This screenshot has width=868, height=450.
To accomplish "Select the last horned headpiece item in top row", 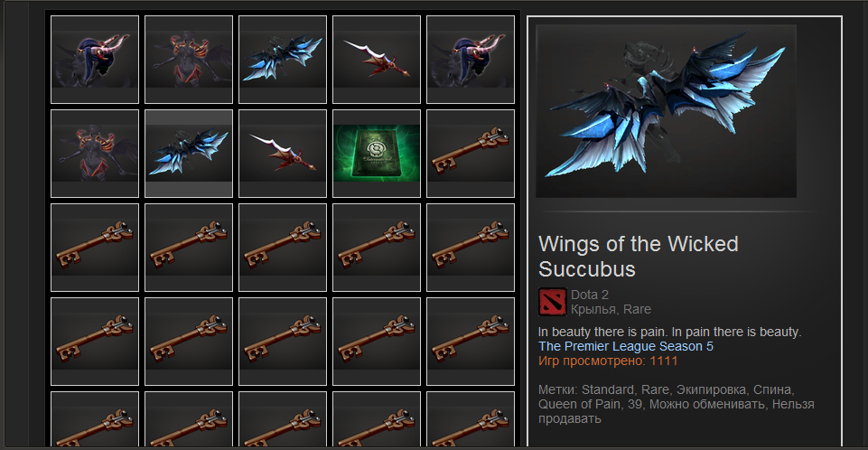I will click(471, 60).
